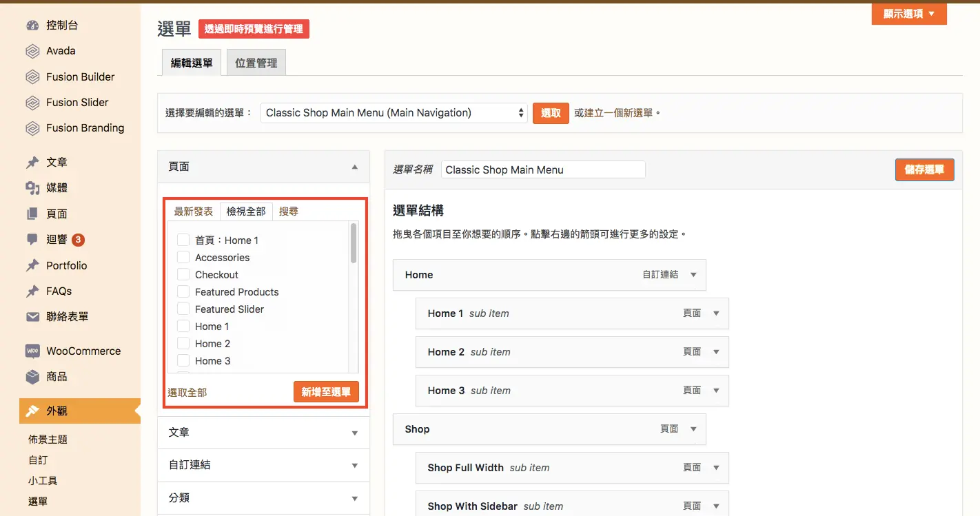
Task: Click the 外觀 paintbrush icon
Action: coord(32,411)
